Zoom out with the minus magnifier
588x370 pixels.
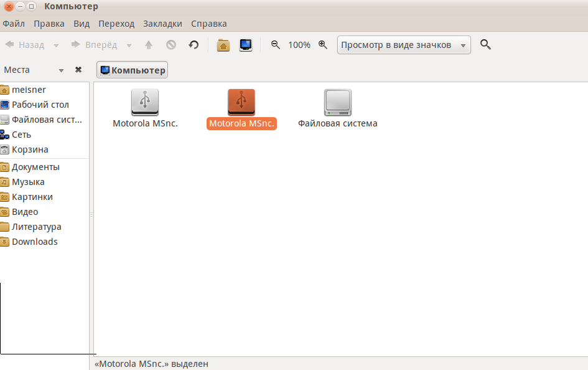[x=275, y=45]
